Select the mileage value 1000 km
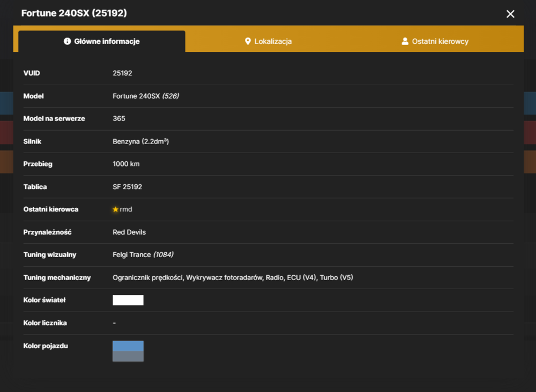Image resolution: width=536 pixels, height=392 pixels. 126,164
